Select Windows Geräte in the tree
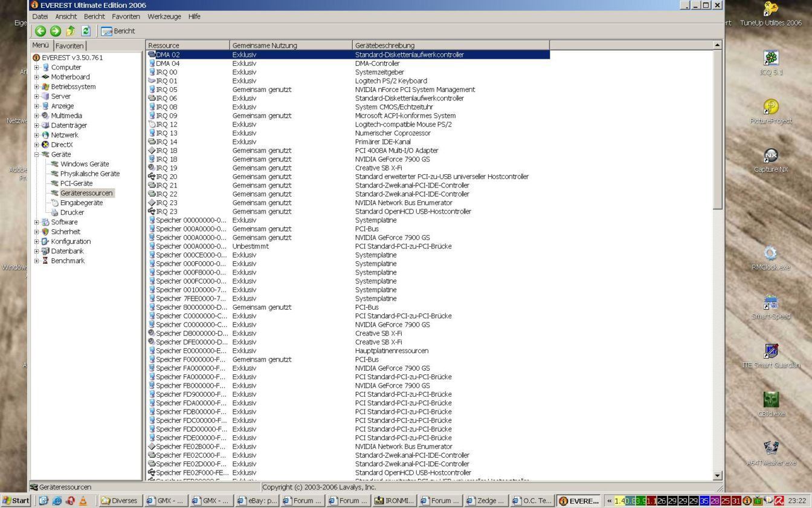812x508 pixels. coord(85,164)
